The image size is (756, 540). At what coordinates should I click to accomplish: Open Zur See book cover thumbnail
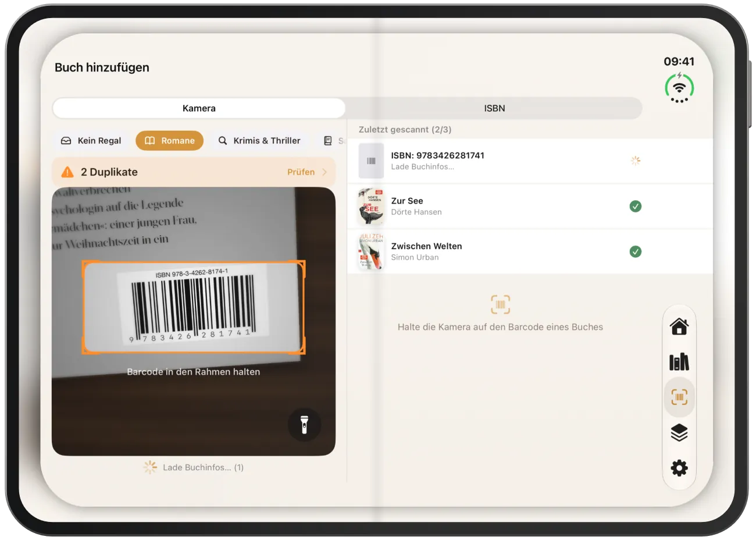click(371, 206)
